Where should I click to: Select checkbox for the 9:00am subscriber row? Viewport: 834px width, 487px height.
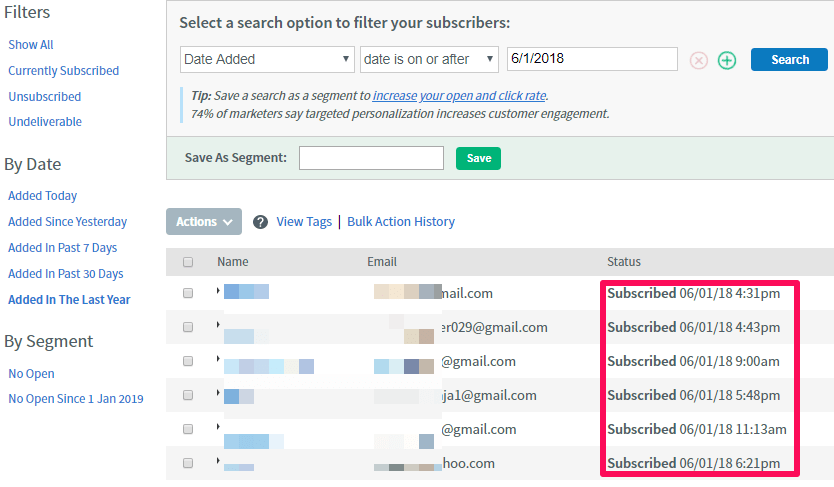coord(188,361)
